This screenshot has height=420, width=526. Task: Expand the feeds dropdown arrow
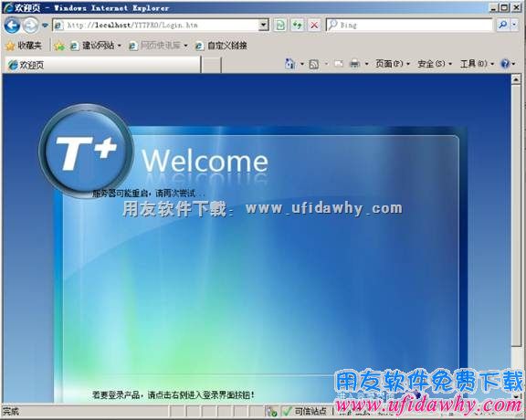pyautogui.click(x=326, y=64)
